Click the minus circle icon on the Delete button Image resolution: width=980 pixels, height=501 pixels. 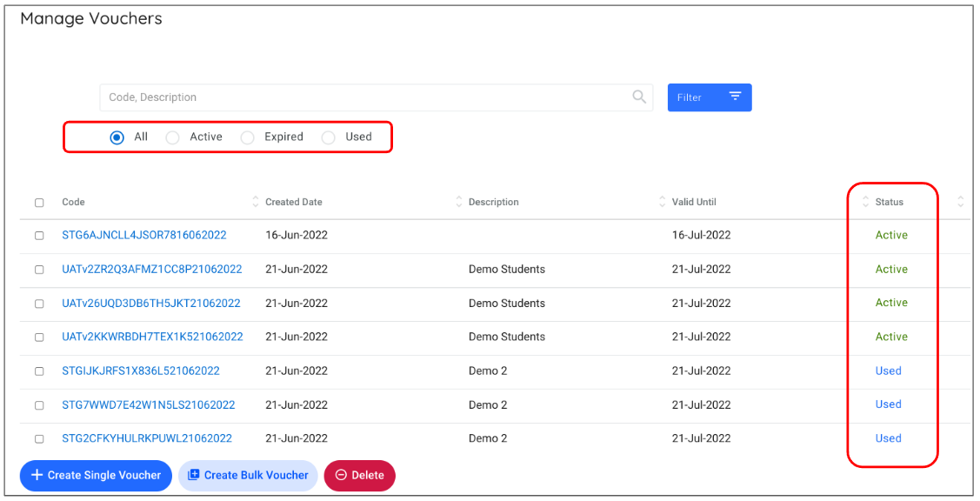(x=340, y=476)
